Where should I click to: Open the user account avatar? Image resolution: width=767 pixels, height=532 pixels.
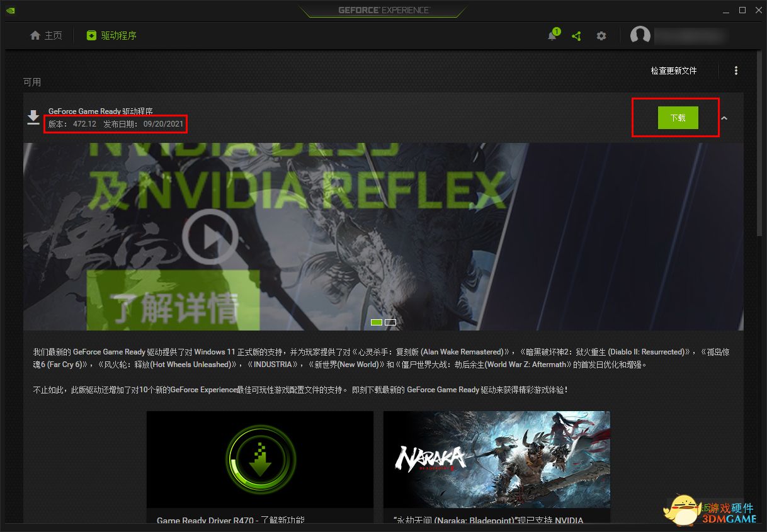[640, 35]
